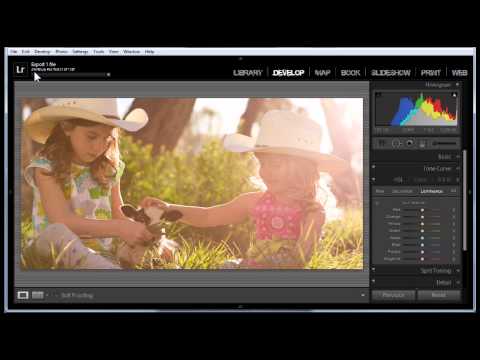Screen dimensions: 480x360
Task: Open the toolbar content dropdown arrow
Action: [x=363, y=295]
